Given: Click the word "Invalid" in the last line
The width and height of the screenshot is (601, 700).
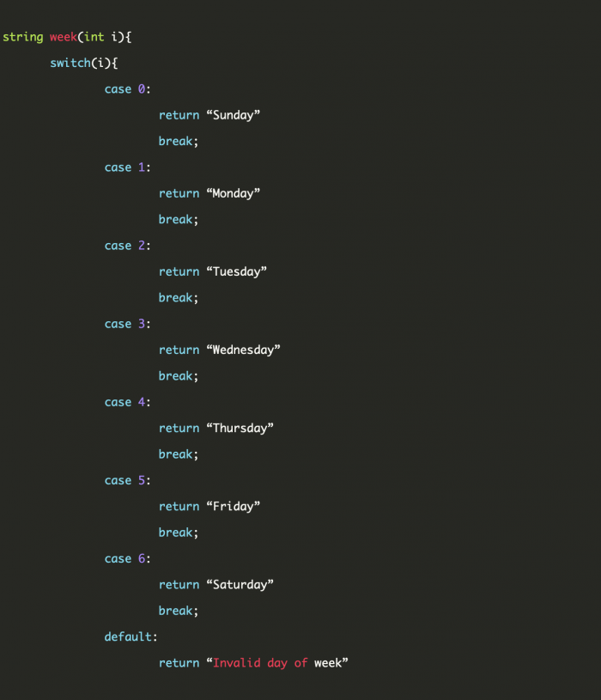Looking at the screenshot, I should pos(236,662).
